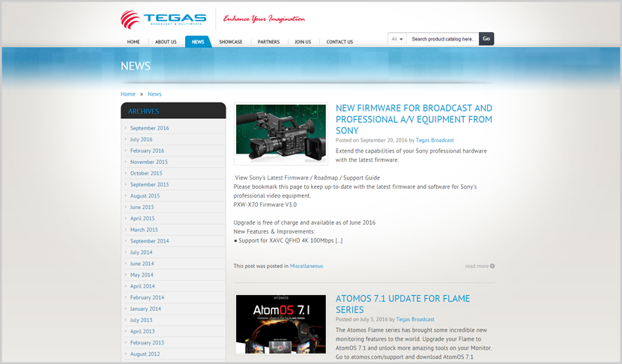Click Tegas Broadcast author on Sony post
The width and height of the screenshot is (622, 364).
tap(435, 140)
